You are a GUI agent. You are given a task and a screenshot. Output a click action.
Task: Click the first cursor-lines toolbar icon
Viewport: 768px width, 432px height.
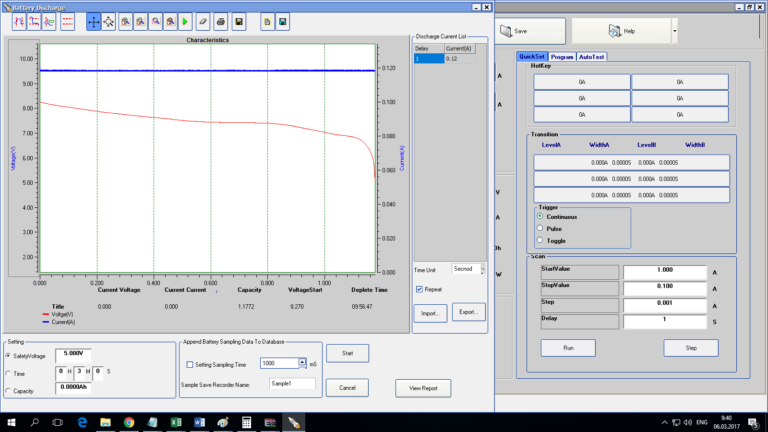[19, 22]
